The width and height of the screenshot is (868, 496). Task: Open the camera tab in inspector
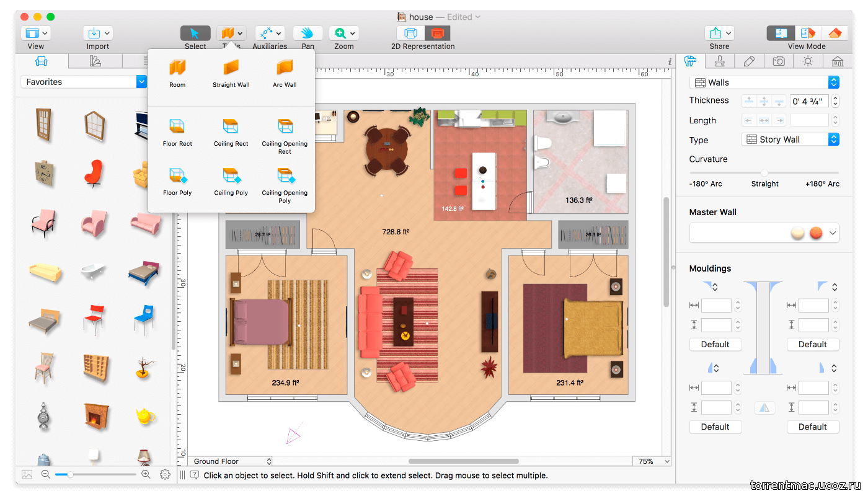[779, 61]
